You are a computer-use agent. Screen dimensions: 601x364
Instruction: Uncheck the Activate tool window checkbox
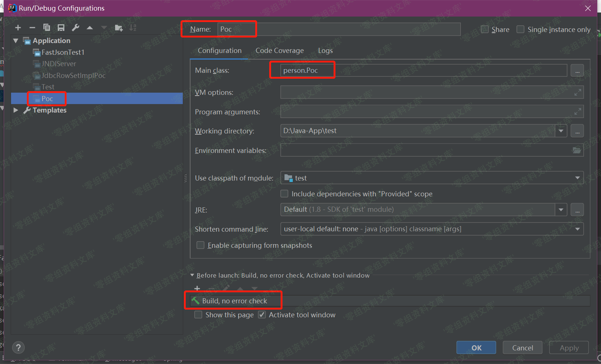click(x=262, y=315)
